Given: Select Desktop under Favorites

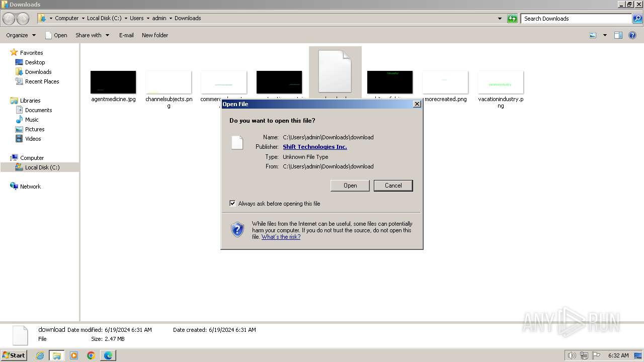Looking at the screenshot, I should pyautogui.click(x=35, y=62).
